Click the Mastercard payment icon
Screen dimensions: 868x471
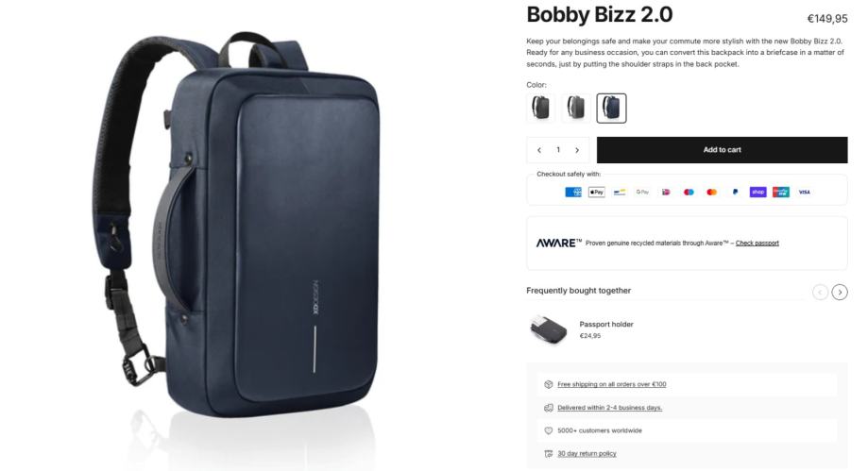click(712, 192)
